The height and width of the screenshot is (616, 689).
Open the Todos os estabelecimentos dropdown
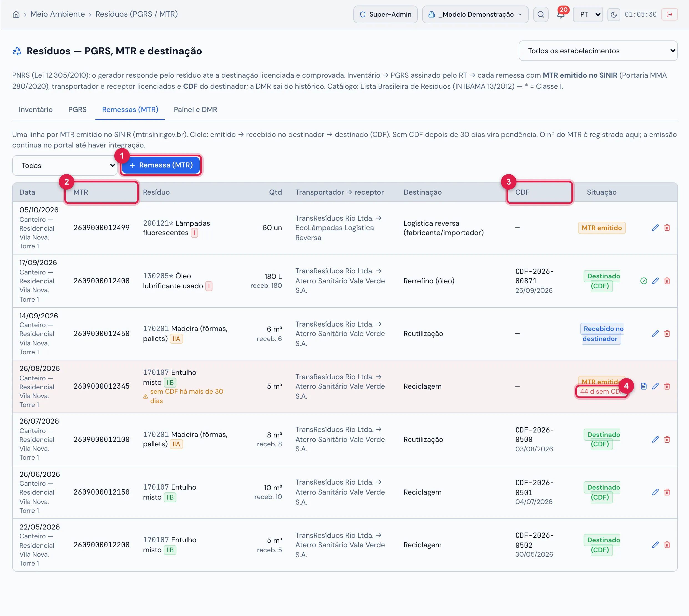(x=598, y=51)
